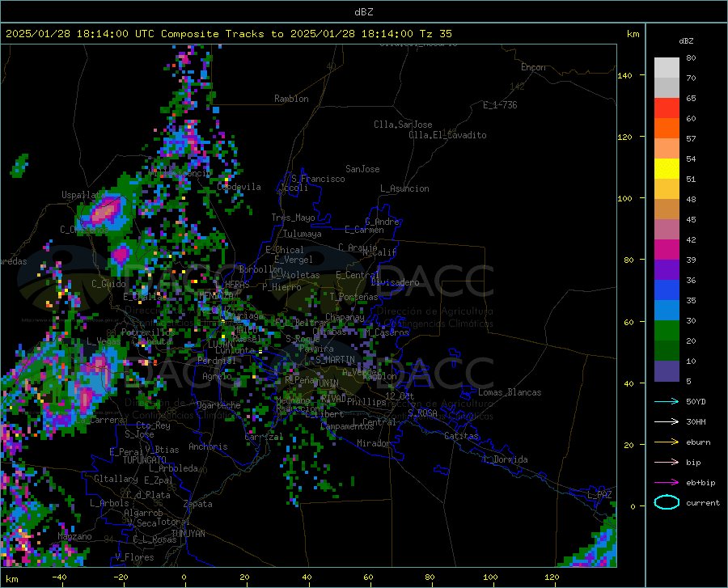Click the Phillips map label
The width and height of the screenshot is (728, 588).
[366, 401]
